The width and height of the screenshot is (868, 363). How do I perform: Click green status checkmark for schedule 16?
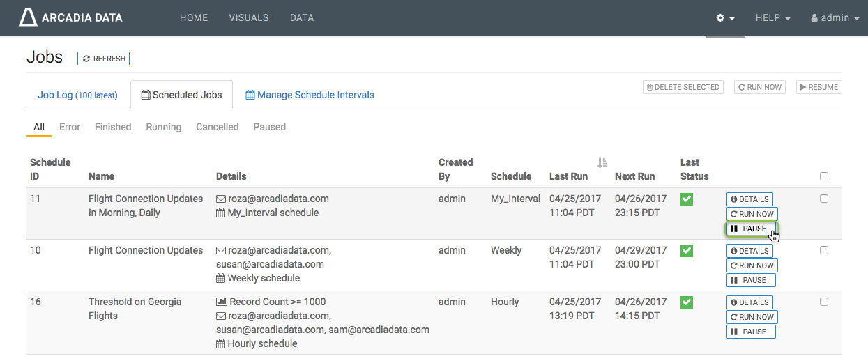click(687, 302)
